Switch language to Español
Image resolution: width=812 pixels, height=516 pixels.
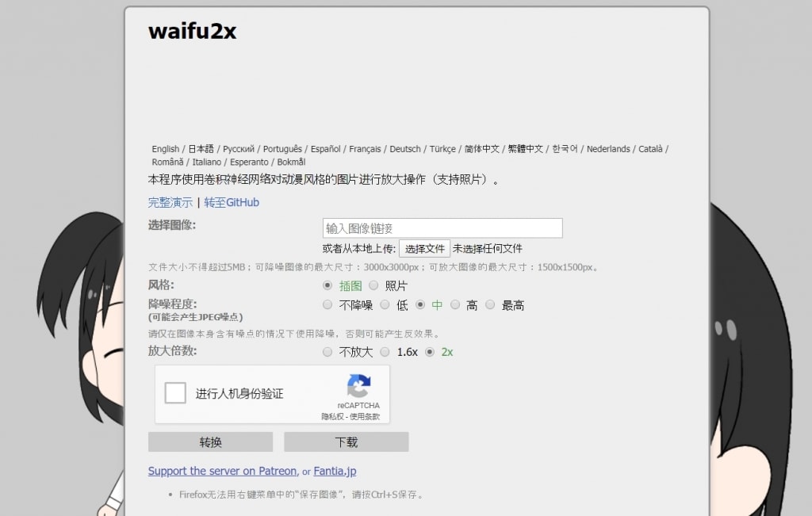click(325, 149)
